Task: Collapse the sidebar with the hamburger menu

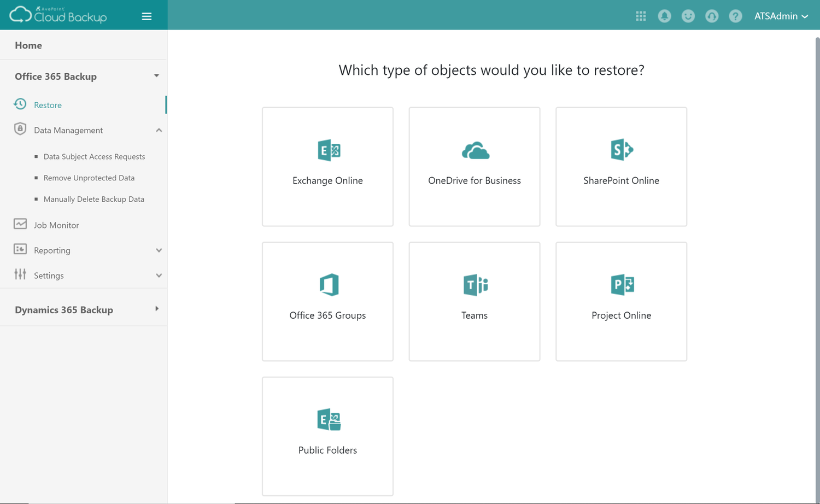Action: pos(147,16)
